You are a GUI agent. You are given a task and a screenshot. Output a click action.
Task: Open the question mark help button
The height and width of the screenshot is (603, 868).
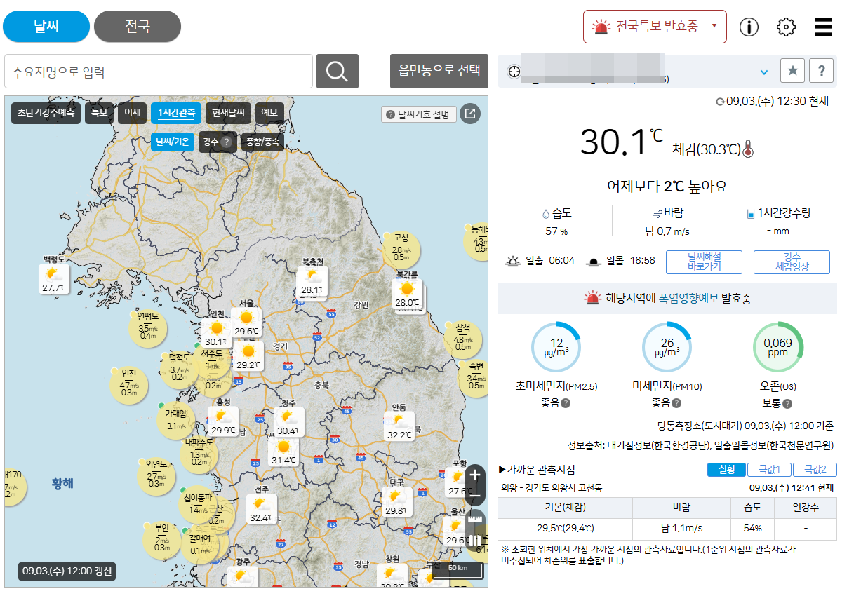[821, 70]
